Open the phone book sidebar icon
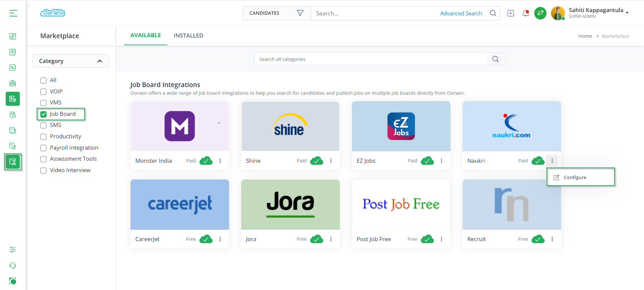 [13, 68]
